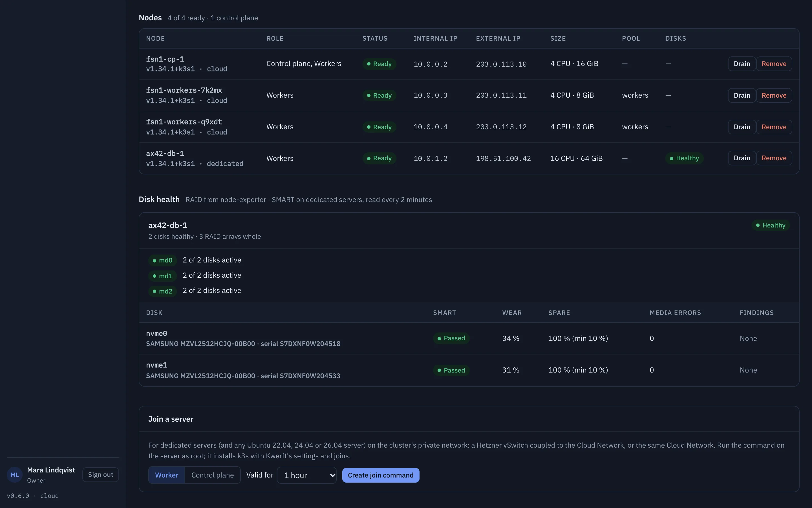Click the 34 % wear value
Viewport: 812px width, 508px height.
[511, 338]
